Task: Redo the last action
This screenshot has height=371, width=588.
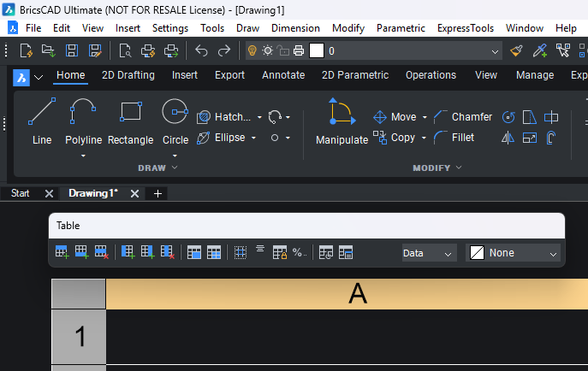Action: click(224, 50)
